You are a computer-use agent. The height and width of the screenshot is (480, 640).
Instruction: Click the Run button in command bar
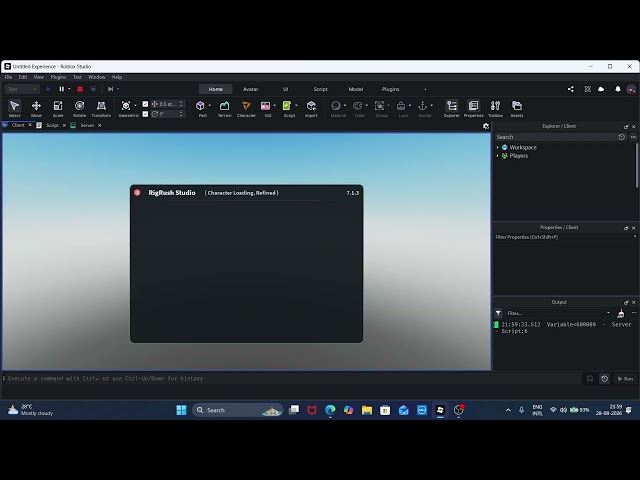pos(625,379)
